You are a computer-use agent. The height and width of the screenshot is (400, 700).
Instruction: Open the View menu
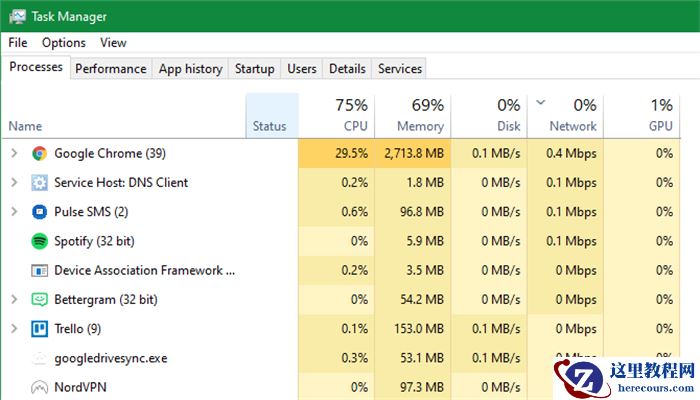pyautogui.click(x=113, y=43)
